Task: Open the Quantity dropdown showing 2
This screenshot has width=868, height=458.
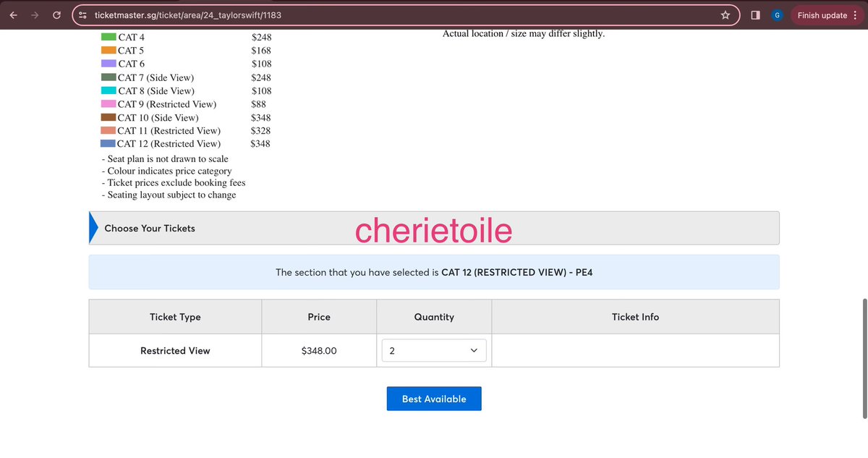Action: pyautogui.click(x=434, y=351)
